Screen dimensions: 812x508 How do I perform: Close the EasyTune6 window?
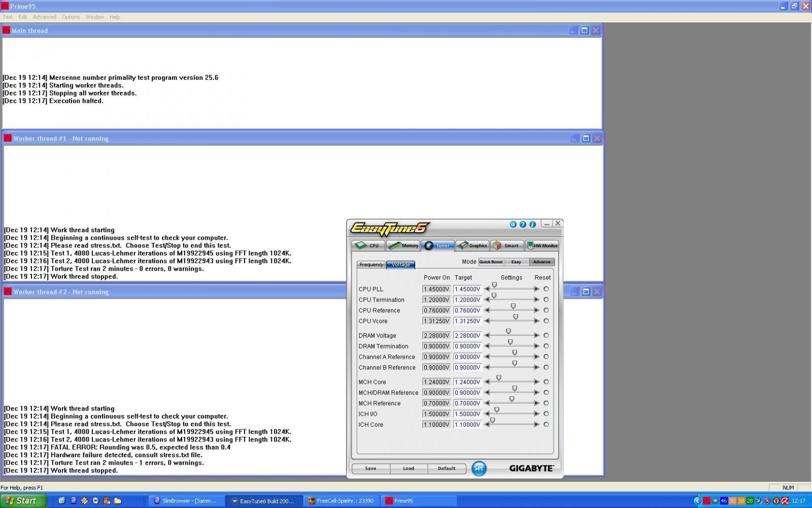pos(558,224)
